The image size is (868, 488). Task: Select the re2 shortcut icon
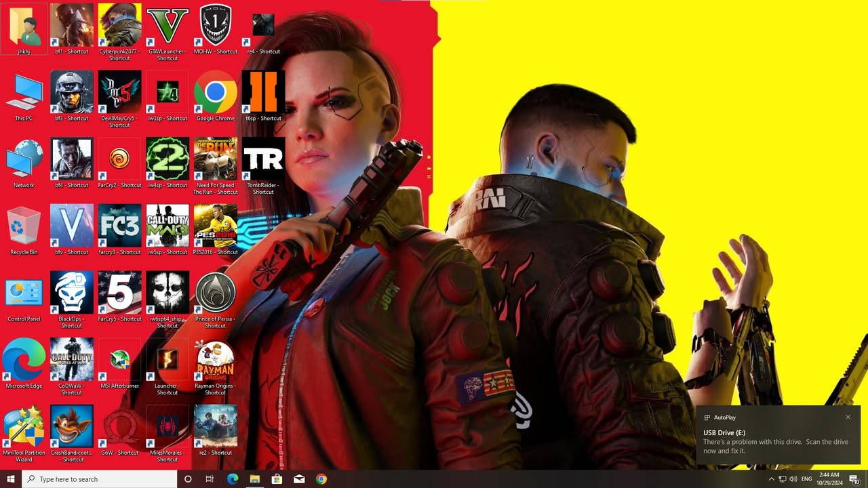tap(216, 432)
